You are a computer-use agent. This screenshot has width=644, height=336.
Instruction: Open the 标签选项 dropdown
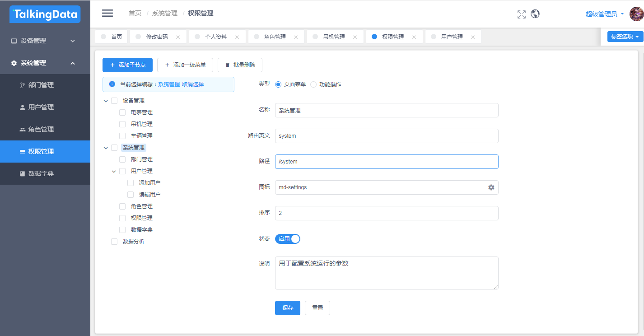625,37
